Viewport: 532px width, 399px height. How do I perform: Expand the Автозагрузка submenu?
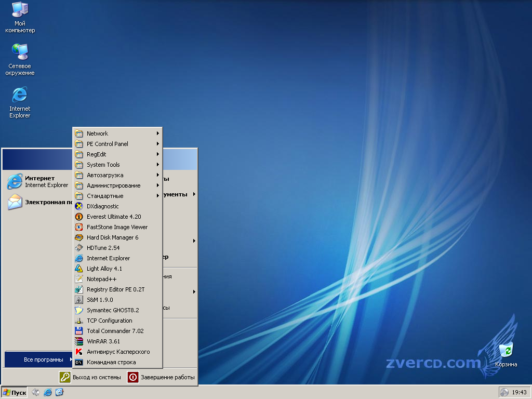click(118, 175)
